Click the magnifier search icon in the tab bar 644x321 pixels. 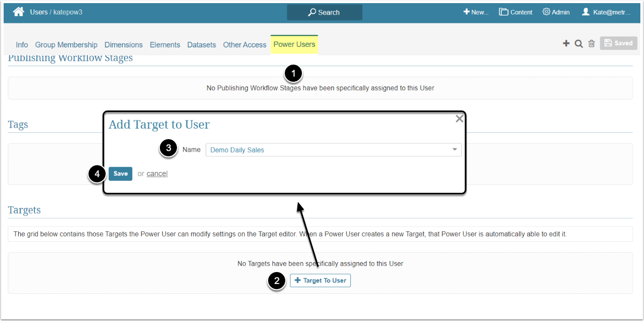click(x=578, y=44)
